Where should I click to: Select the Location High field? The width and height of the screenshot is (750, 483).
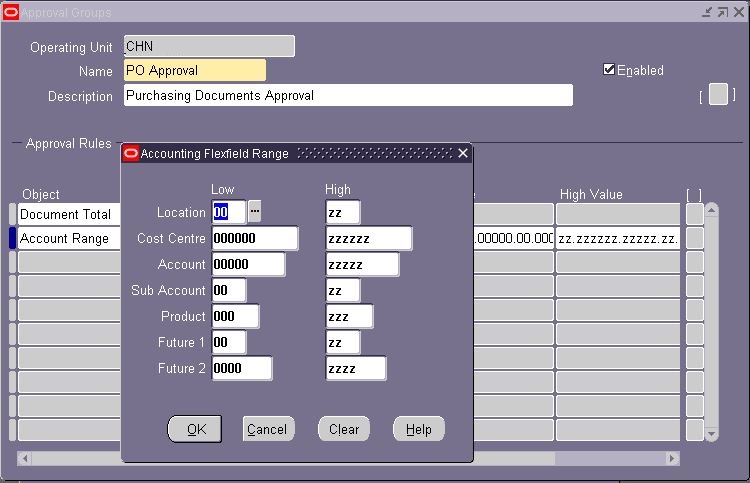[343, 212]
